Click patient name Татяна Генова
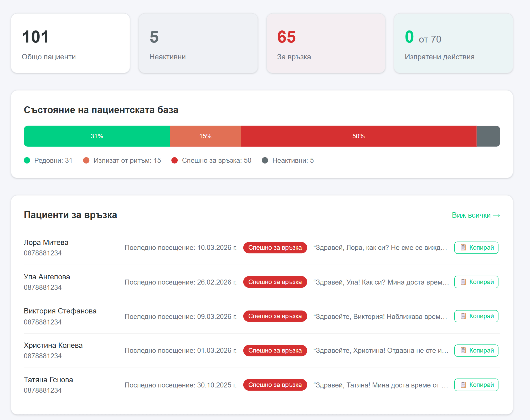 [48, 380]
